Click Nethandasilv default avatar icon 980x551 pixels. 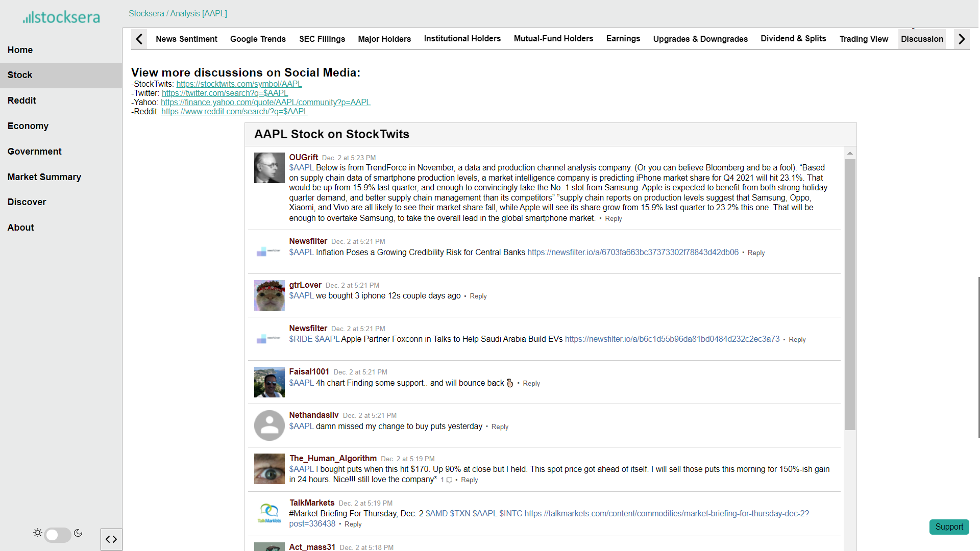coord(269,425)
